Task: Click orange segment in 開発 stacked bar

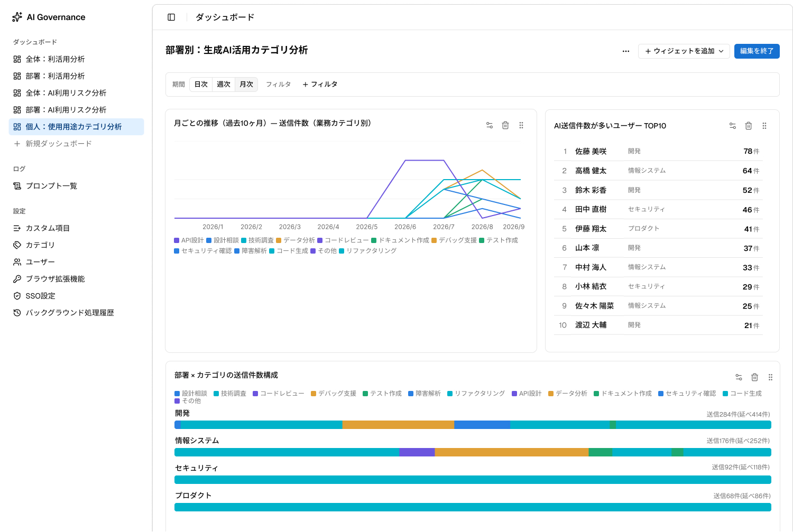Action: (x=398, y=425)
